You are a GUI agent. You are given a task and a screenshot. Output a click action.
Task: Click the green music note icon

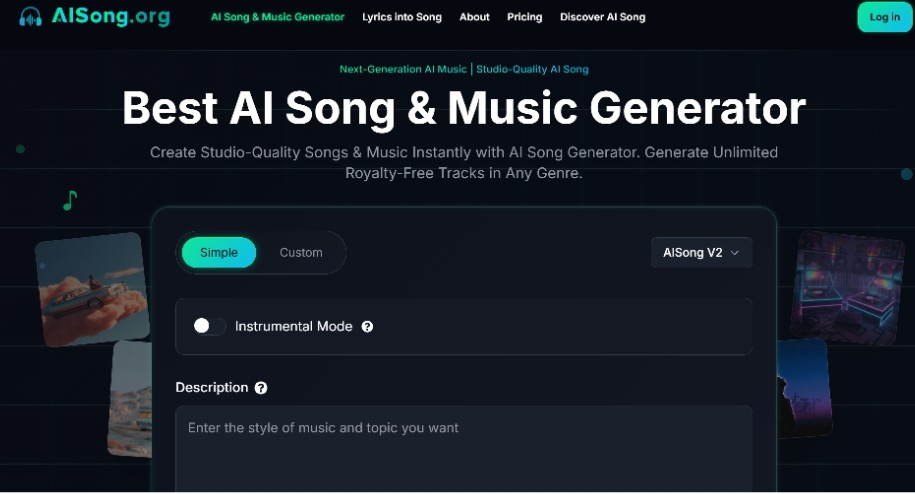pyautogui.click(x=69, y=201)
